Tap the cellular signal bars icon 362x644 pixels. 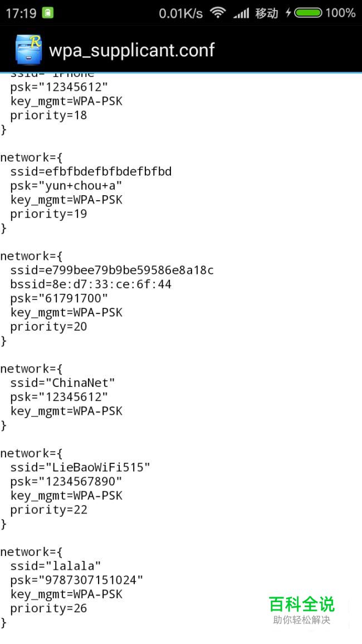[x=241, y=13]
